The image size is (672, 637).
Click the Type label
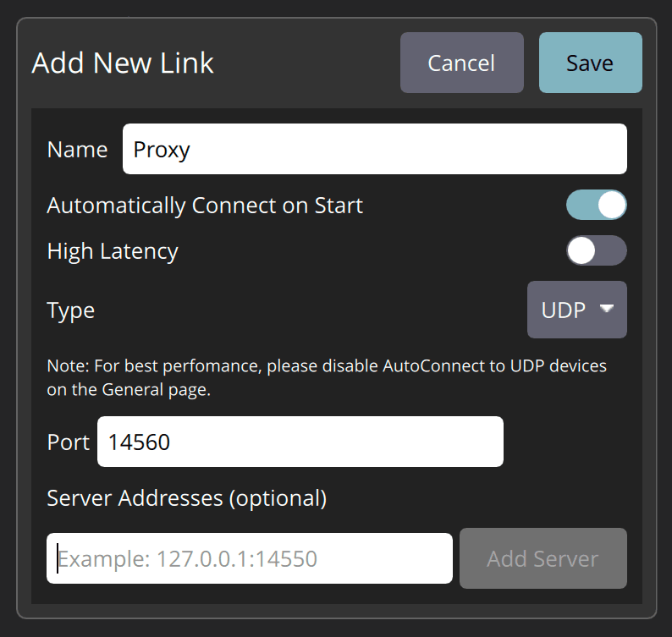71,310
